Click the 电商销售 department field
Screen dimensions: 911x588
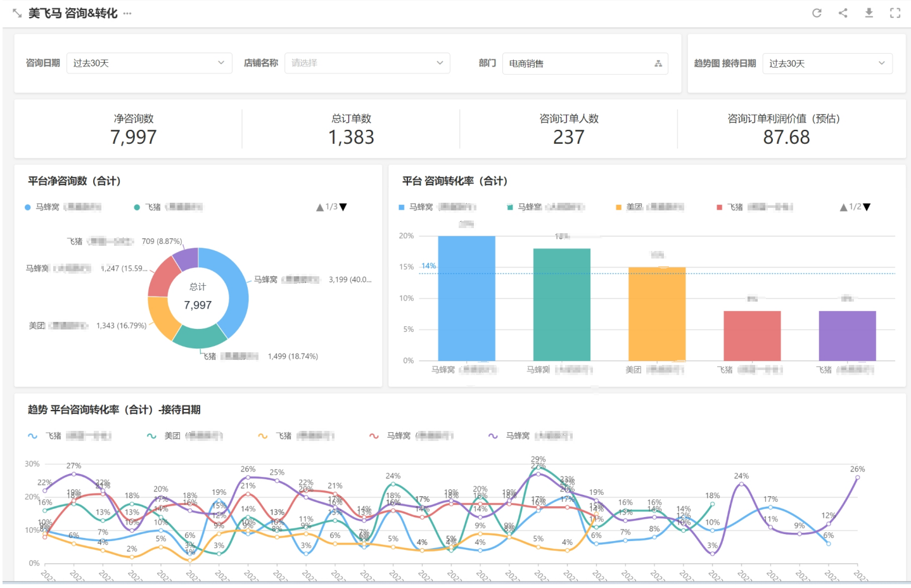585,63
